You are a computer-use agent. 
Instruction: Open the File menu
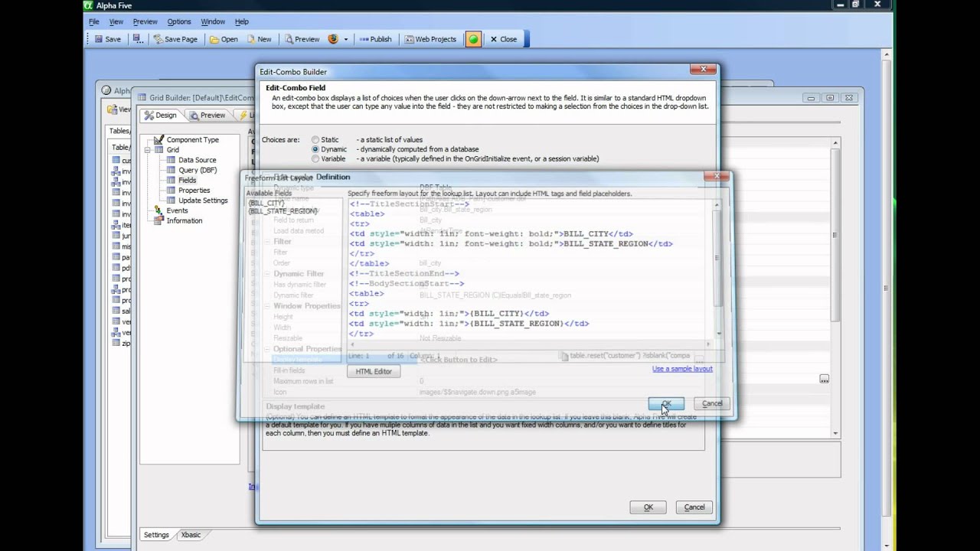[94, 21]
